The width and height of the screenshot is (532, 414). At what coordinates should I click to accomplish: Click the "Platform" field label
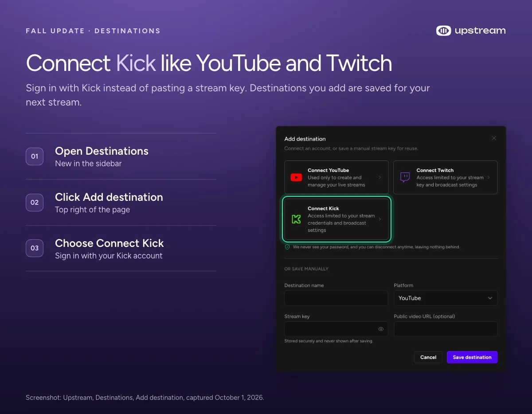[x=403, y=285]
